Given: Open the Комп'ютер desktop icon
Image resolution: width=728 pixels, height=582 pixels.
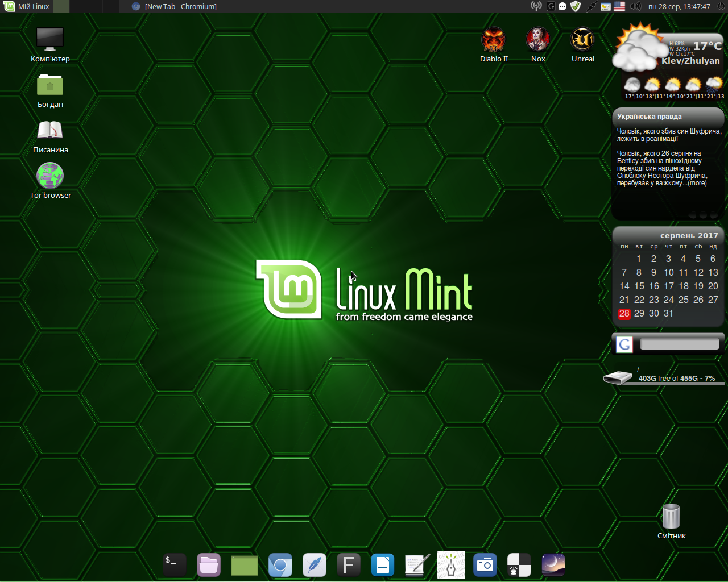Looking at the screenshot, I should click(x=50, y=44).
